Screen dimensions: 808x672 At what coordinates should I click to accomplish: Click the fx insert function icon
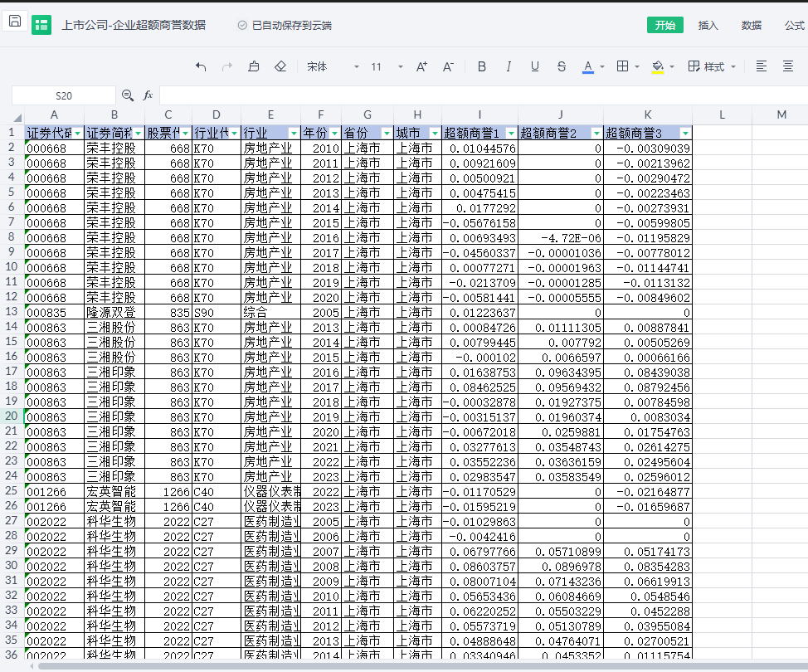coord(148,95)
